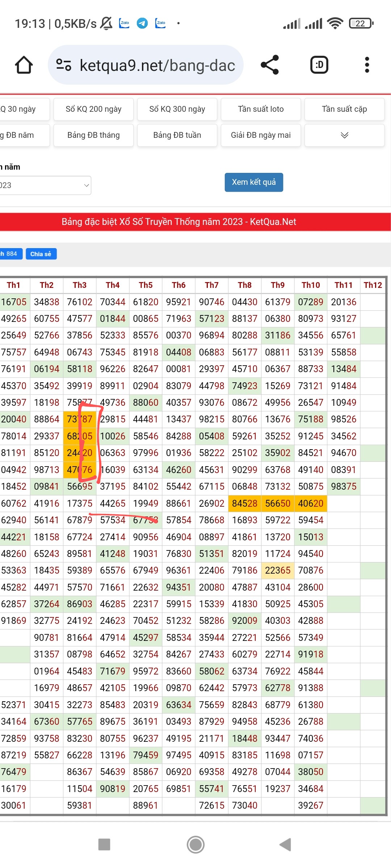Select Giải ĐB ngày mai tab
The width and height of the screenshot is (391, 868).
tap(261, 135)
